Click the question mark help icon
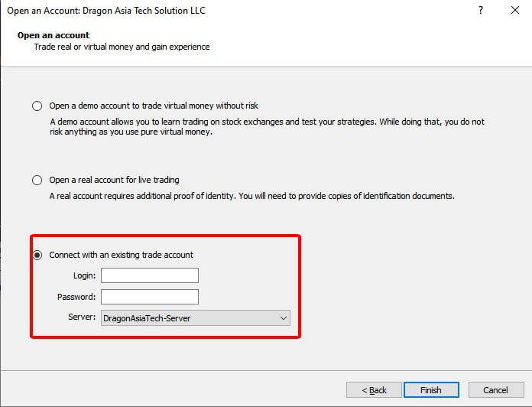Image resolution: width=532 pixels, height=407 pixels. tap(481, 10)
